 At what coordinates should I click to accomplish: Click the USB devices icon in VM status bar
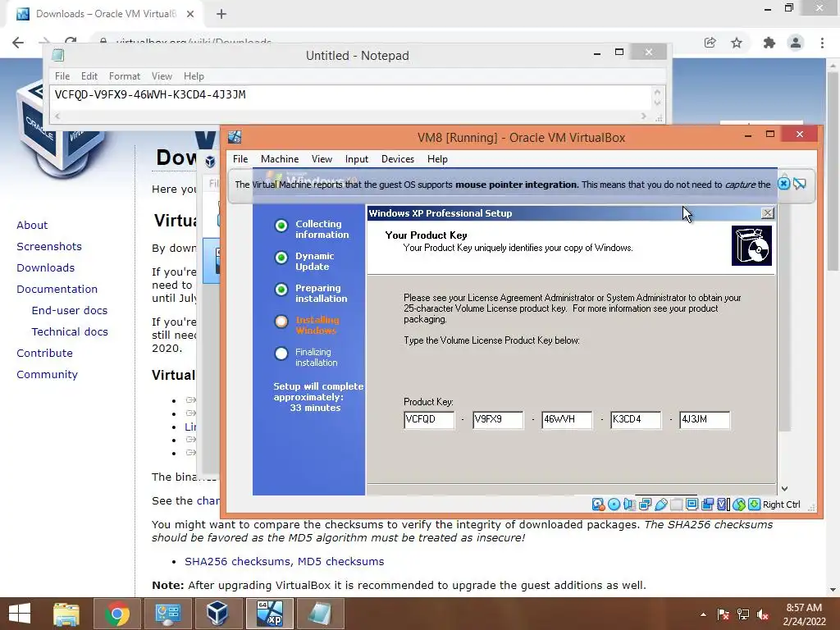click(x=661, y=504)
